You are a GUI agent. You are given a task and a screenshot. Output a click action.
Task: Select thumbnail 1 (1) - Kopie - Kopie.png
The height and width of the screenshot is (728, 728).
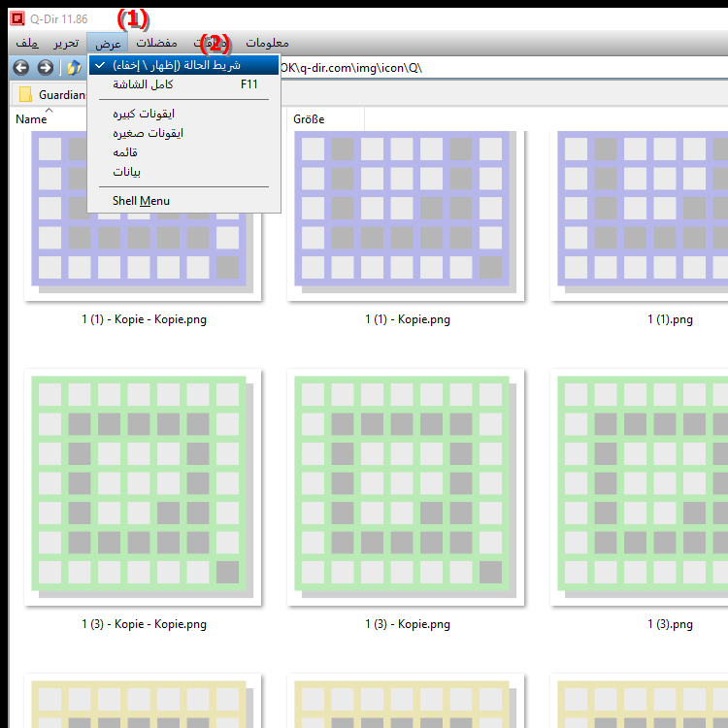tap(143, 215)
